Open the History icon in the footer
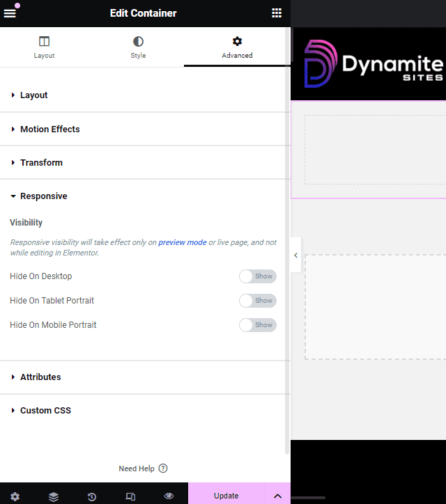Image resolution: width=446 pixels, height=504 pixels. [x=92, y=496]
